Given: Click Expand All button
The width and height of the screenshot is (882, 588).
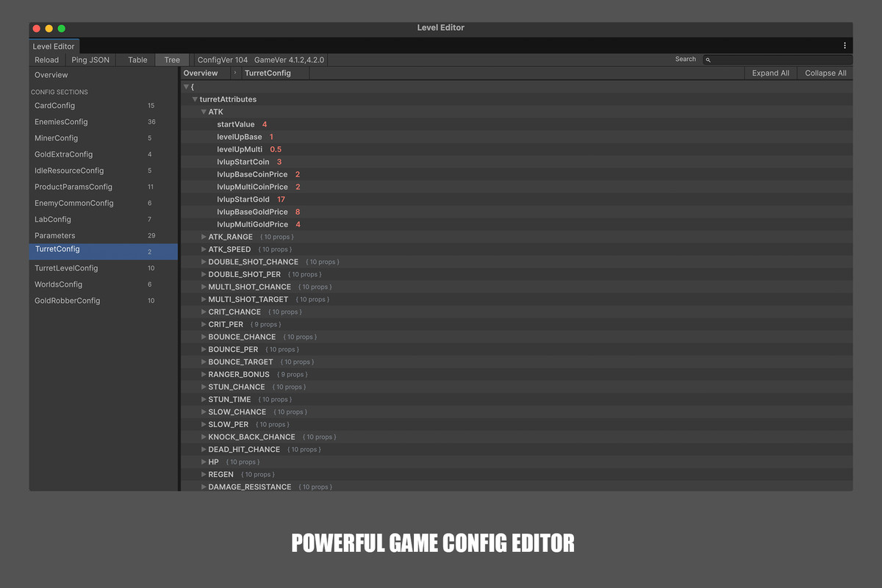Looking at the screenshot, I should (770, 73).
